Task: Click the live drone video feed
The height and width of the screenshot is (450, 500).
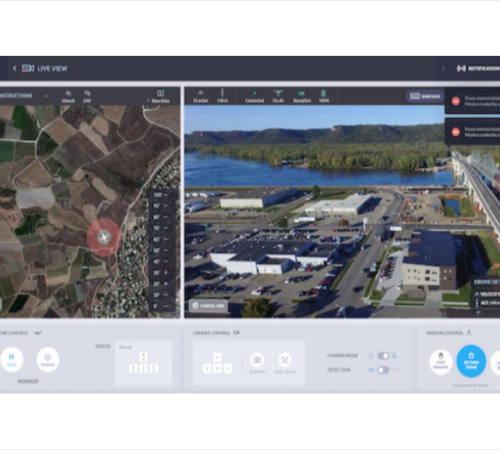Action: pos(342,212)
